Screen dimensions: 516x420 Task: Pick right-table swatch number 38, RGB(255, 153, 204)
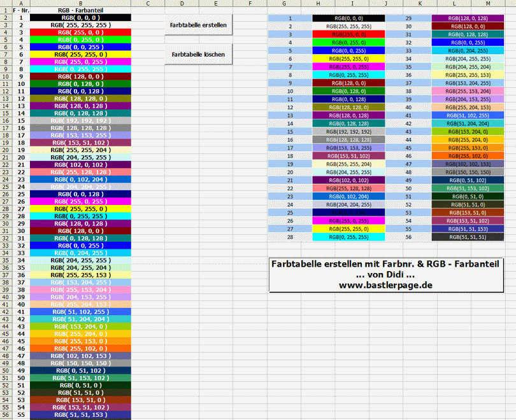pyautogui.click(x=468, y=92)
